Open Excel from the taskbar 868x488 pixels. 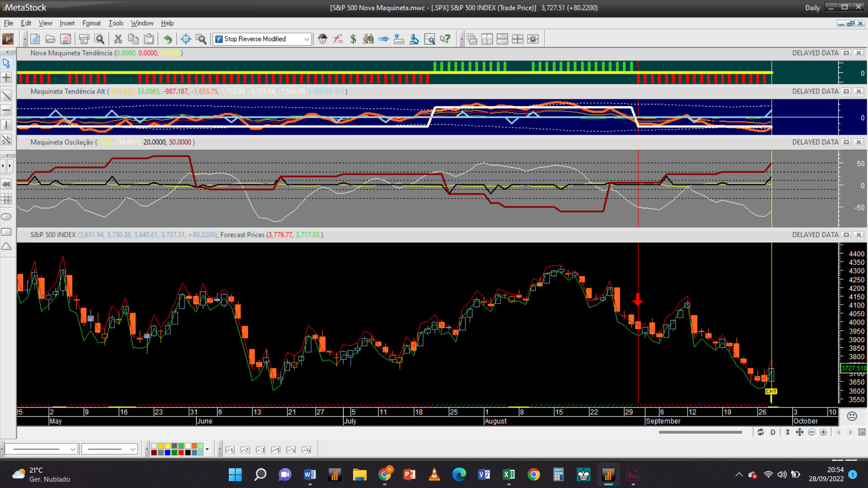[x=509, y=474]
